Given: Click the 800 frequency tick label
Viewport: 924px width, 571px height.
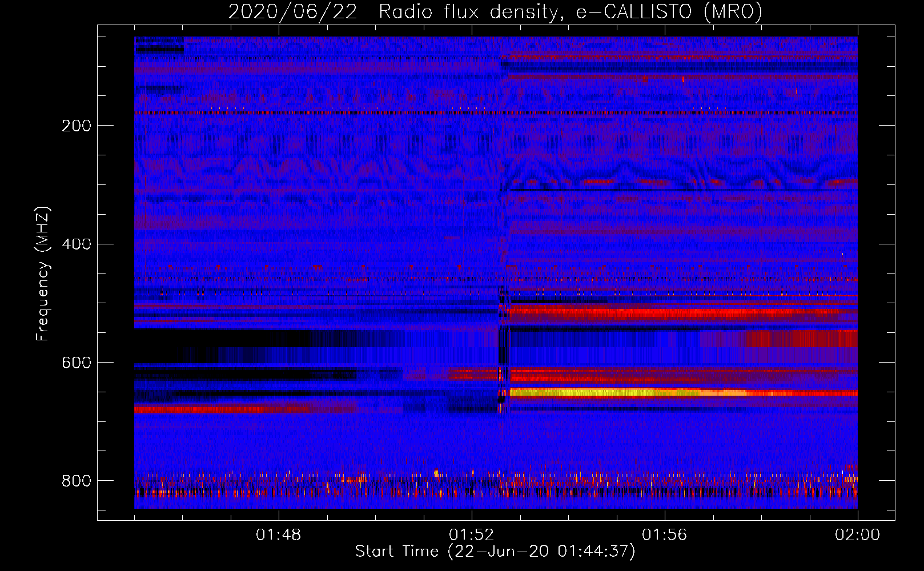Looking at the screenshot, I should (x=77, y=481).
